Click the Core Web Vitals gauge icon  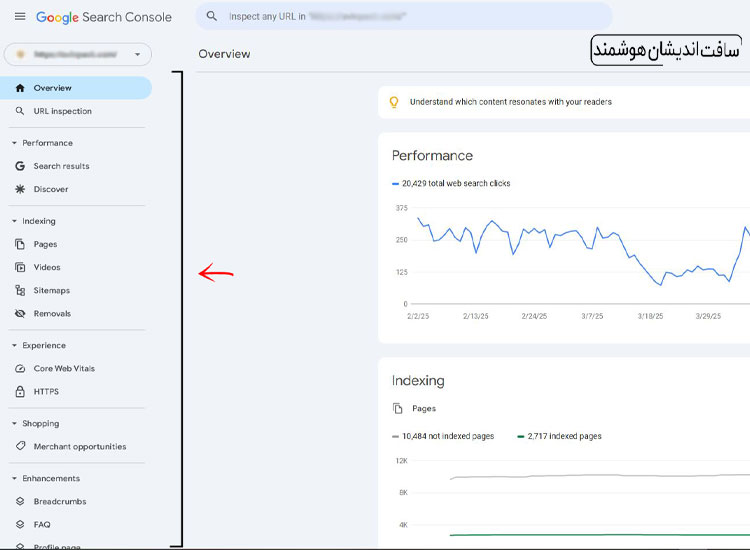[20, 368]
